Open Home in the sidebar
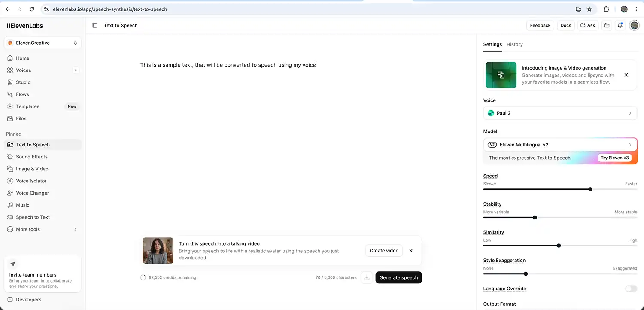 click(43, 58)
